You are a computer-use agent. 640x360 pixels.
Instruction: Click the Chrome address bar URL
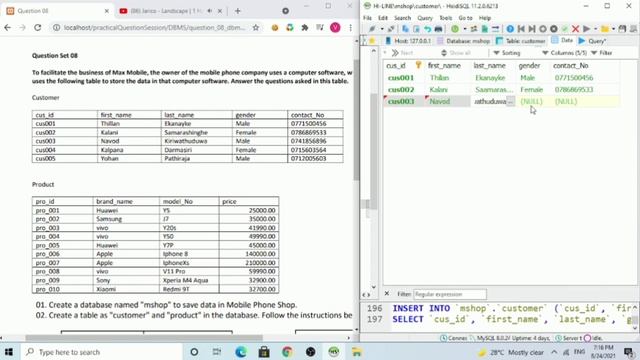coord(155,27)
